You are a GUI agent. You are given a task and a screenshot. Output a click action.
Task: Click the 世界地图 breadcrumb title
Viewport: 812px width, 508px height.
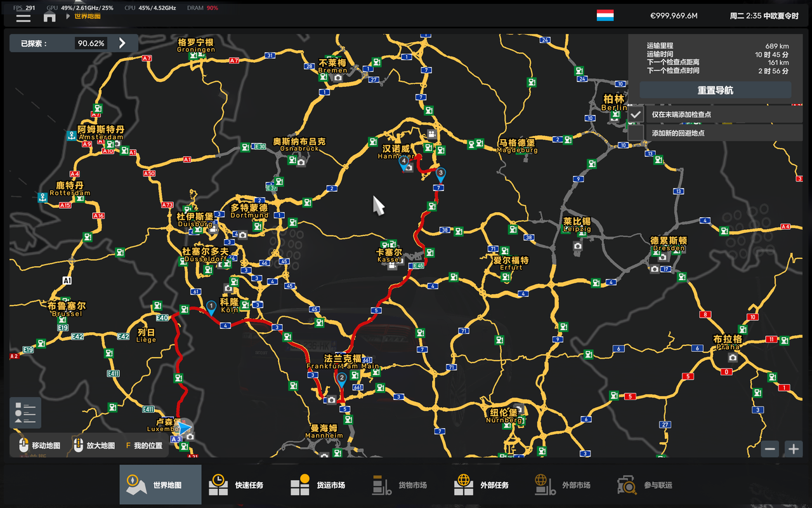(88, 16)
